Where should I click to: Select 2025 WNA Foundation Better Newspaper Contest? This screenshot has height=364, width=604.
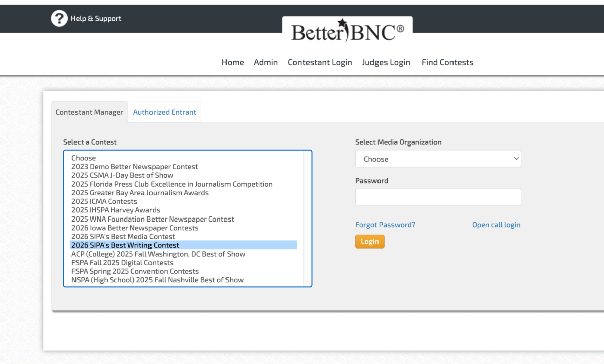184,219
